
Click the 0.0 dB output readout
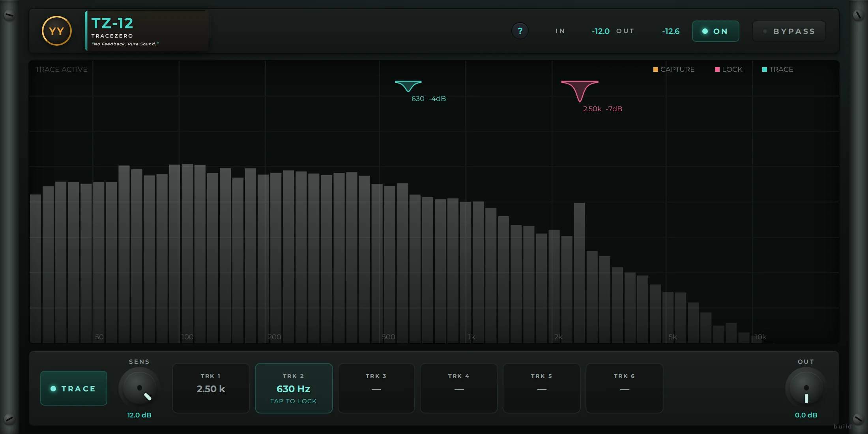[x=806, y=415]
